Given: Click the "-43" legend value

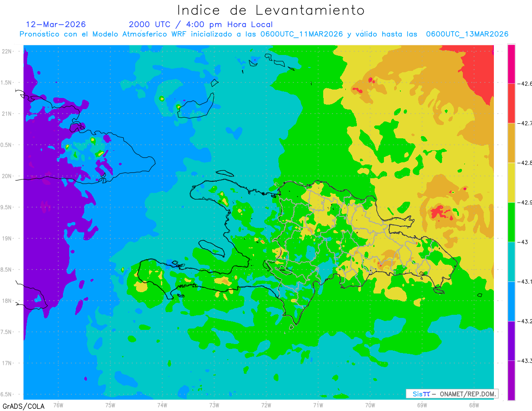Looking at the screenshot, I should click(523, 242).
